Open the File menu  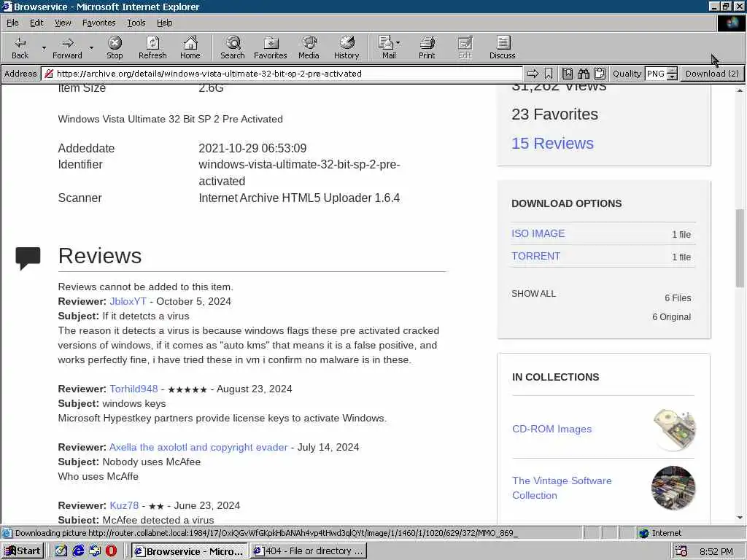(12, 23)
